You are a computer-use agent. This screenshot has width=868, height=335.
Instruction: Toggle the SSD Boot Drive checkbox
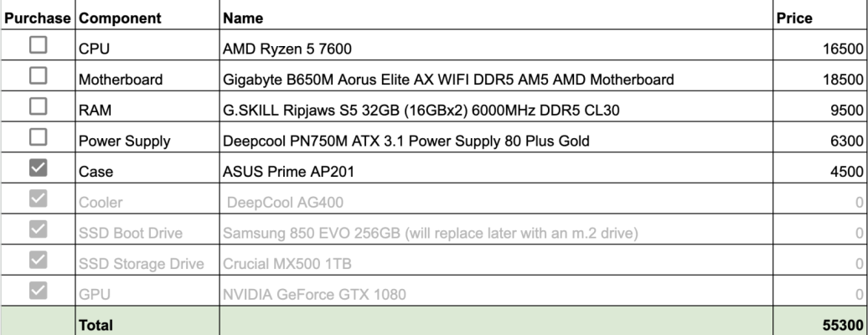(x=39, y=229)
